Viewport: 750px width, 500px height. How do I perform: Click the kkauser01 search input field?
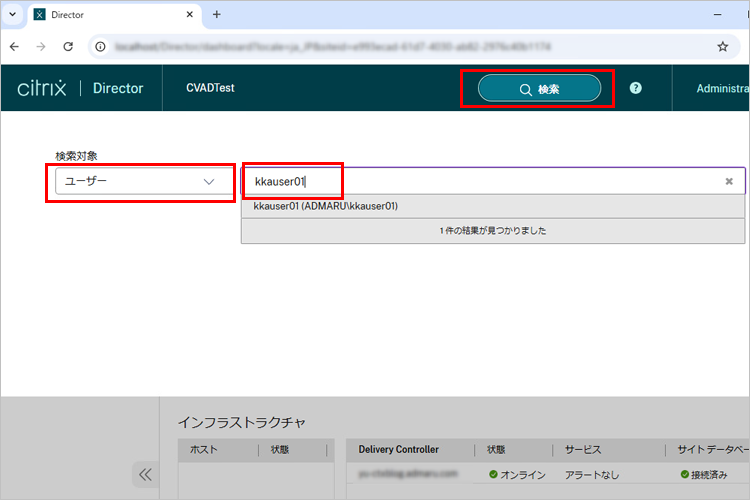(480, 181)
